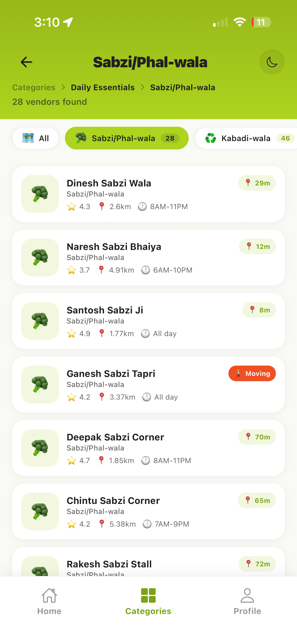This screenshot has height=644, width=297.
Task: Tap Dinesh Sabzi Wala broccoli icon
Action: (40, 194)
